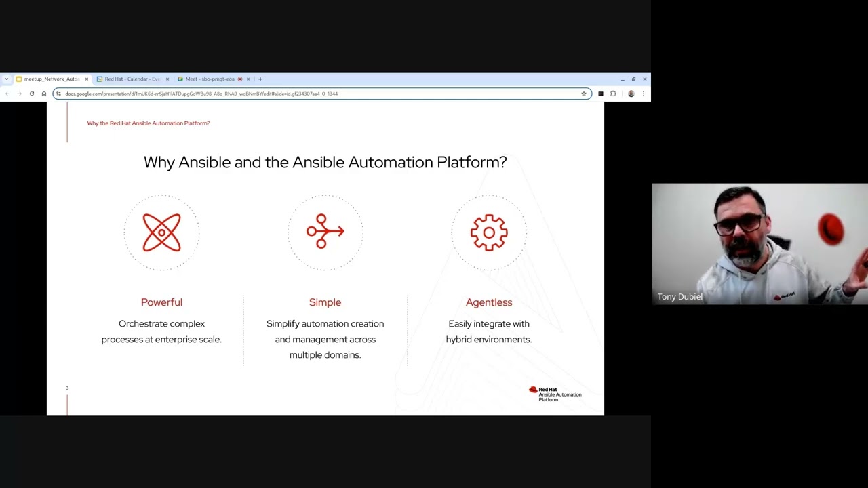This screenshot has width=868, height=488.
Task: Click the atom icon above Powerful
Action: (x=161, y=232)
